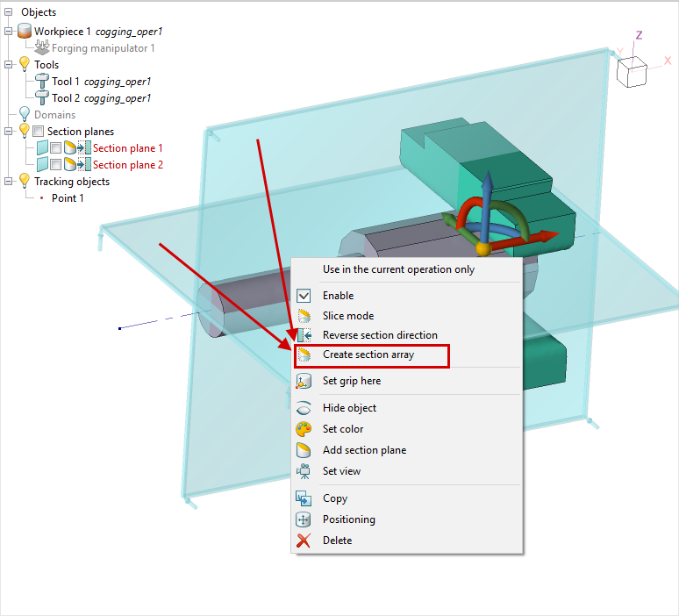Click the hammer icon for Tool 2
The height and width of the screenshot is (616, 679).
[x=42, y=98]
